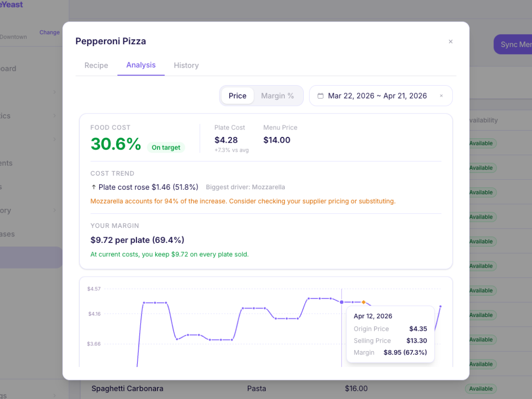Expand the second sidebar chevron arrow
Image resolution: width=532 pixels, height=399 pixels.
coord(55,116)
